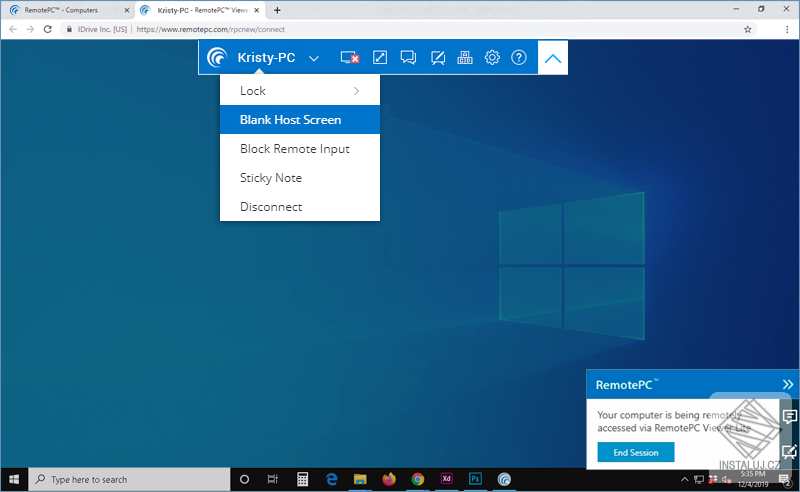Click the full-screen expand icon in RemotePC toolbar
800x492 pixels.
pyautogui.click(x=380, y=57)
